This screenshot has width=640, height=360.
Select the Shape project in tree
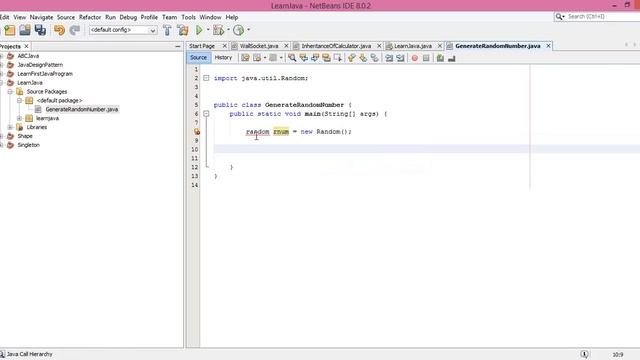(25, 136)
